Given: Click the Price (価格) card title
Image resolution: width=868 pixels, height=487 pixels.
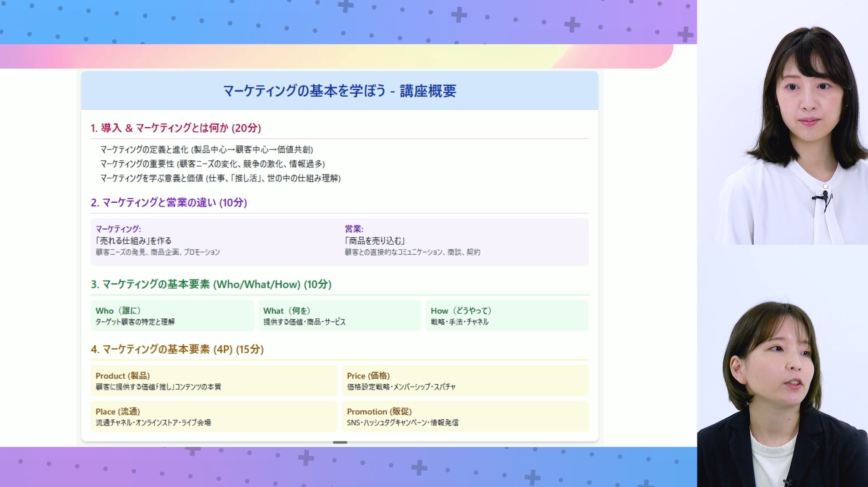Looking at the screenshot, I should tap(368, 376).
